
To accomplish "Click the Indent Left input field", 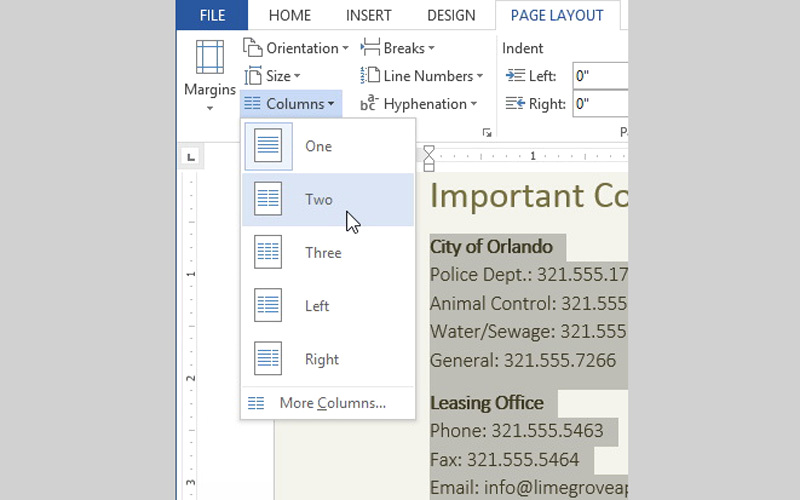I will pyautogui.click(x=599, y=76).
